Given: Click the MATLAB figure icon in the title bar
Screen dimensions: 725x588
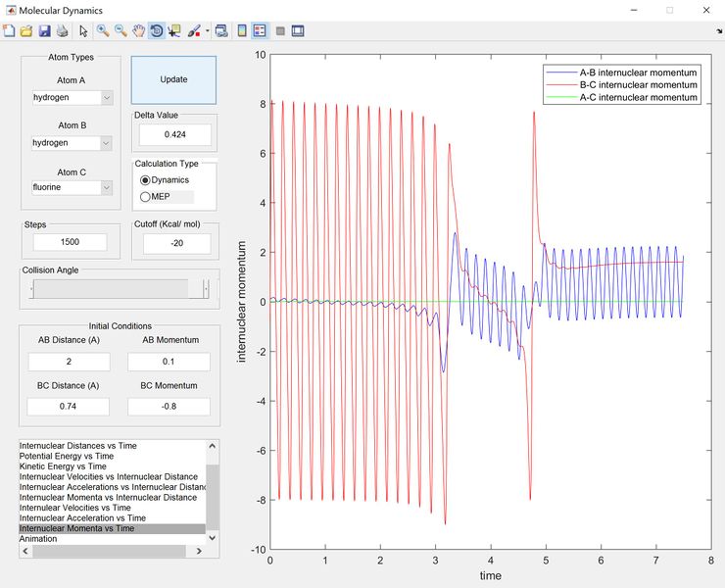Looking at the screenshot, I should tap(10, 10).
